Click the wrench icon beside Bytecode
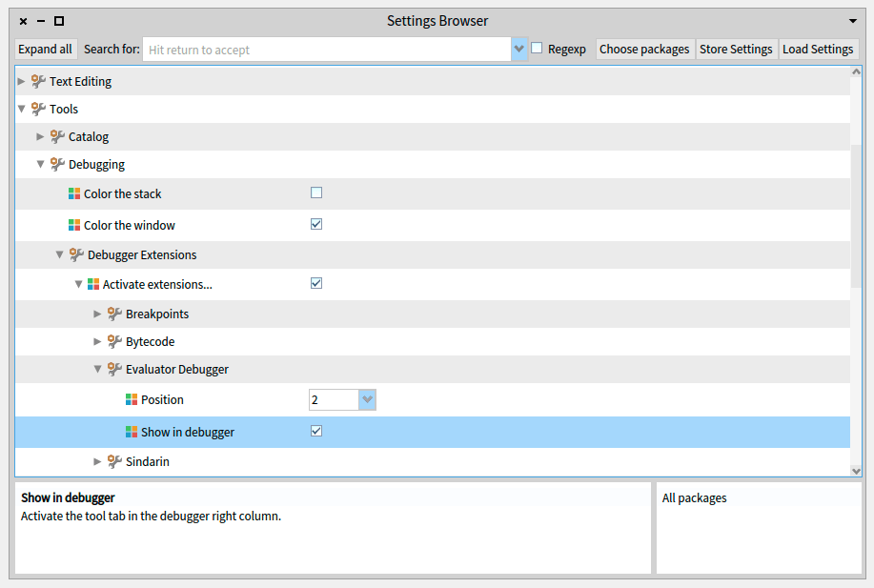The width and height of the screenshot is (874, 588). pos(114,342)
